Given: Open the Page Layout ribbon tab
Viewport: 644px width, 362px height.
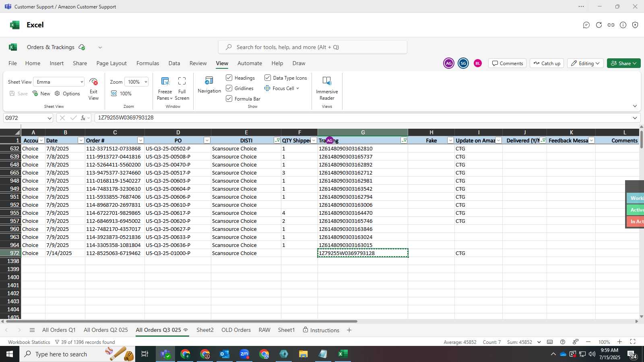Looking at the screenshot, I should 111,63.
